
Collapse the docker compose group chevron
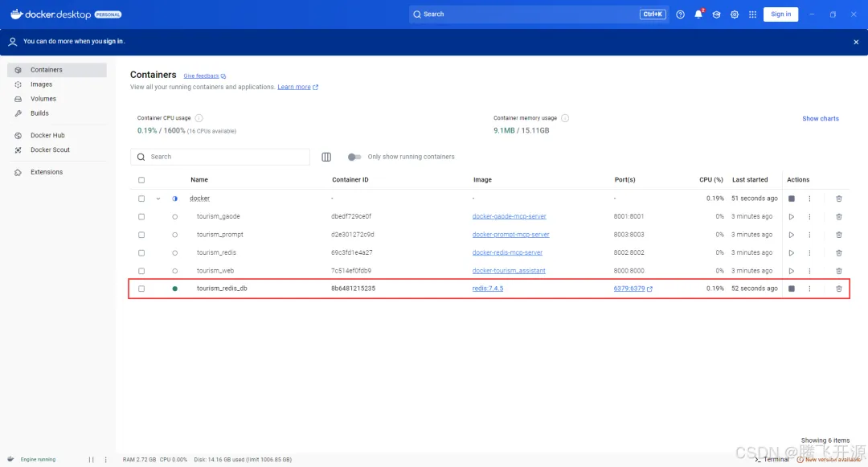pyautogui.click(x=158, y=199)
